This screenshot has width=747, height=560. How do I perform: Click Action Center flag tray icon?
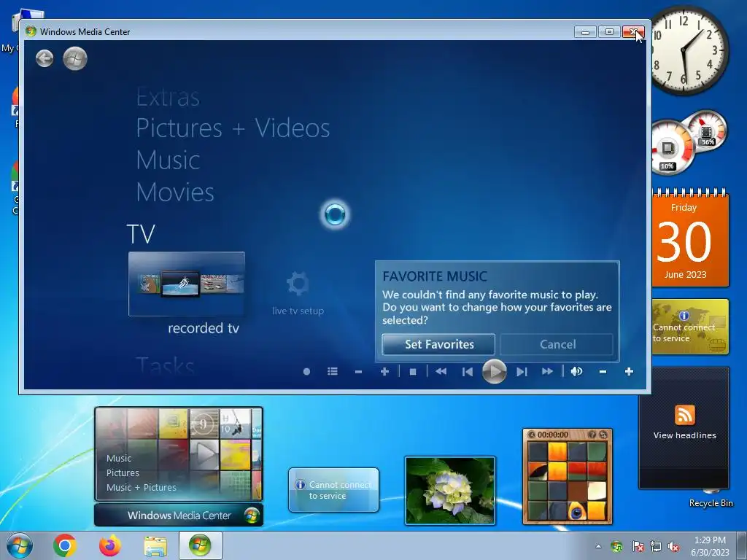[638, 547]
